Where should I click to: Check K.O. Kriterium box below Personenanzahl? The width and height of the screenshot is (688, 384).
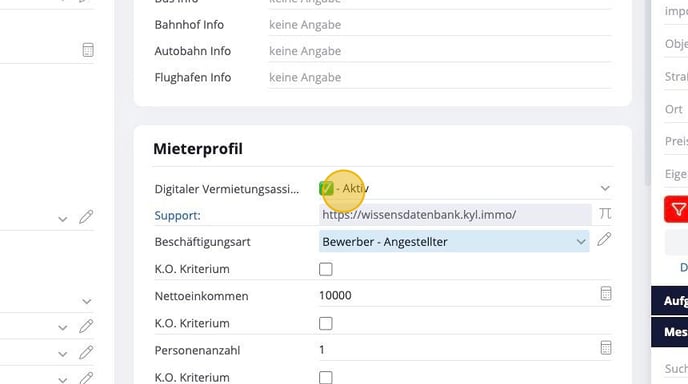326,377
